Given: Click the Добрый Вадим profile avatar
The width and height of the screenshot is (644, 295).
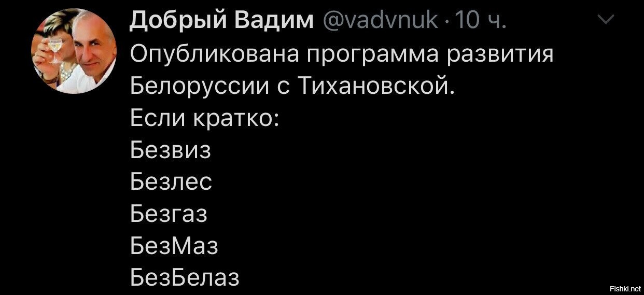Looking at the screenshot, I should point(76,51).
